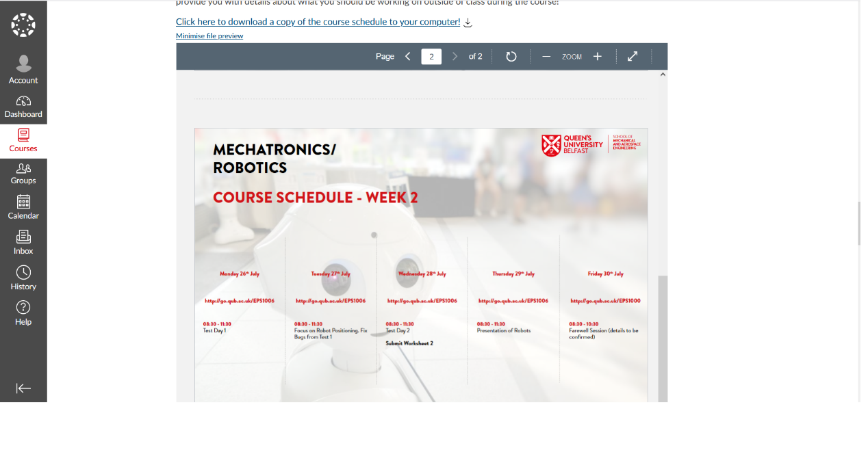Zoom out of the document preview
This screenshot has height=465, width=868.
pyautogui.click(x=546, y=57)
